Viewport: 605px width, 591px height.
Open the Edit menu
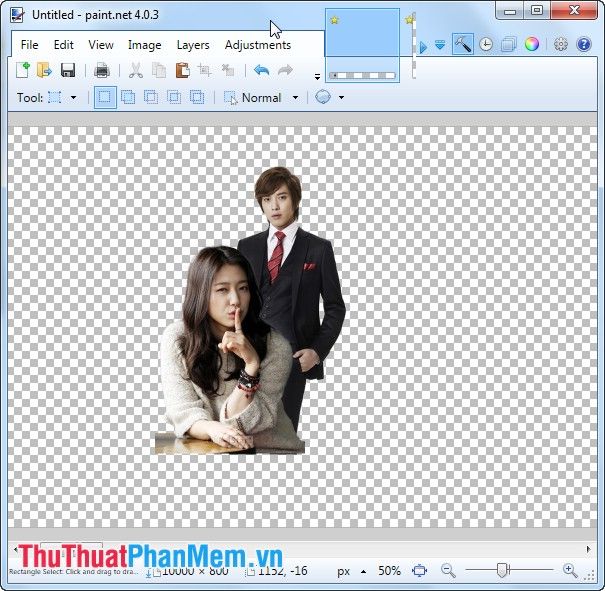[x=64, y=45]
